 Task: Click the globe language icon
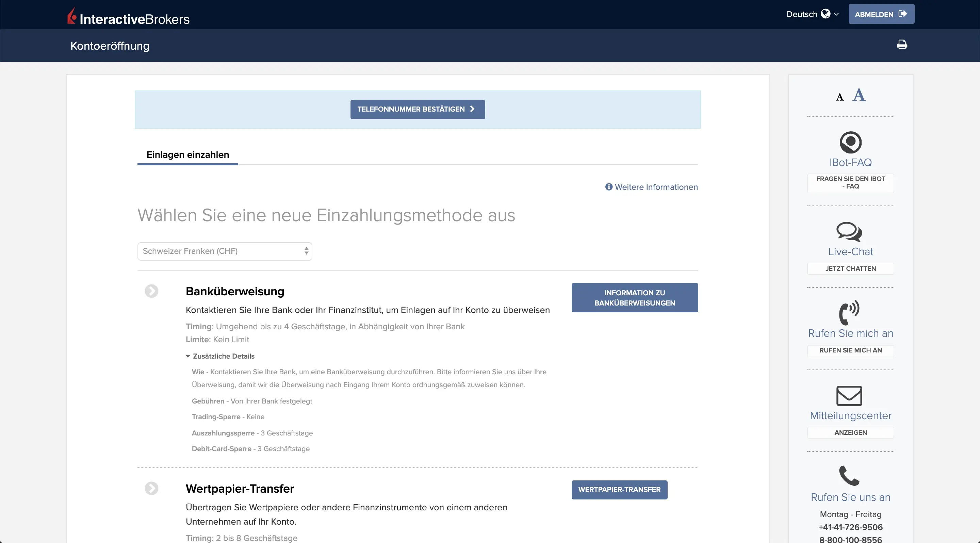[826, 14]
